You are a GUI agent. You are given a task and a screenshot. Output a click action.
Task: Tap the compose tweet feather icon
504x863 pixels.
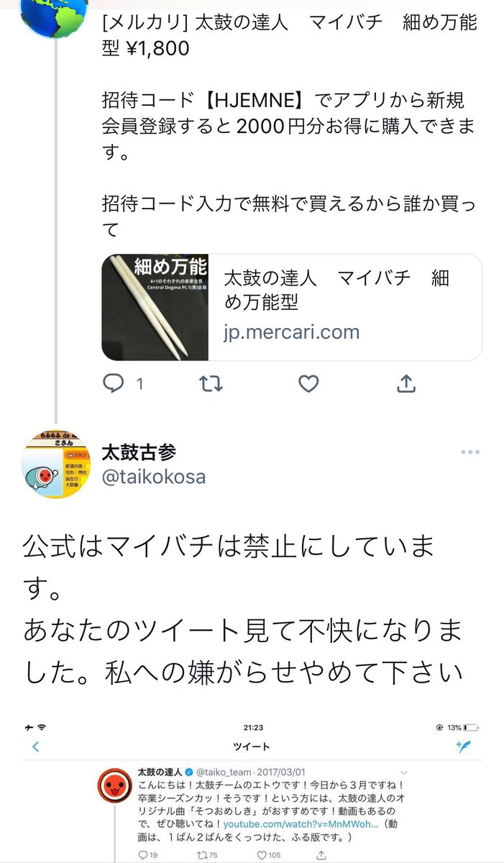pos(464,746)
